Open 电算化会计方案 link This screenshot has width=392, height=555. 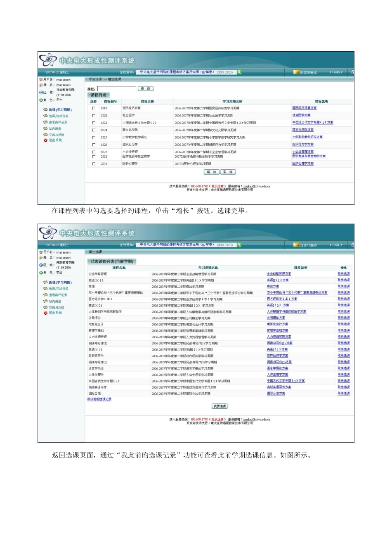coord(278,325)
